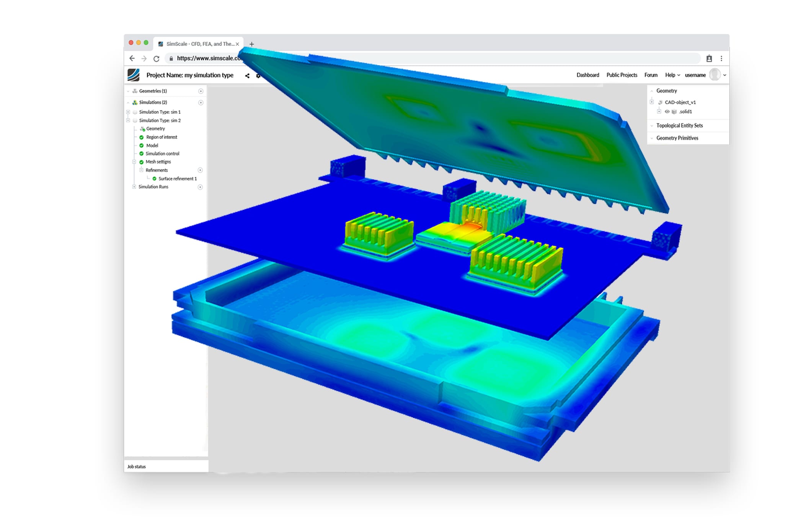The width and height of the screenshot is (801, 532).
Task: Click the Geometries category icon
Action: pos(134,91)
